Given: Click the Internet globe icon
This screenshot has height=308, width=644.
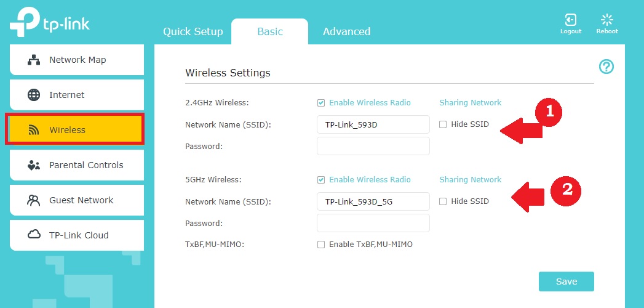Looking at the screenshot, I should point(34,95).
